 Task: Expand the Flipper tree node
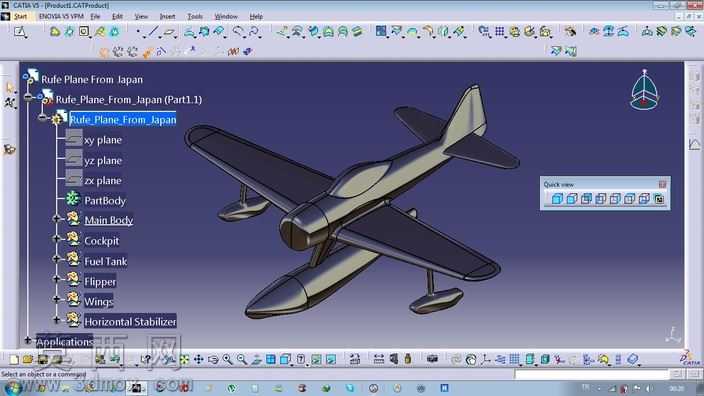coord(56,279)
